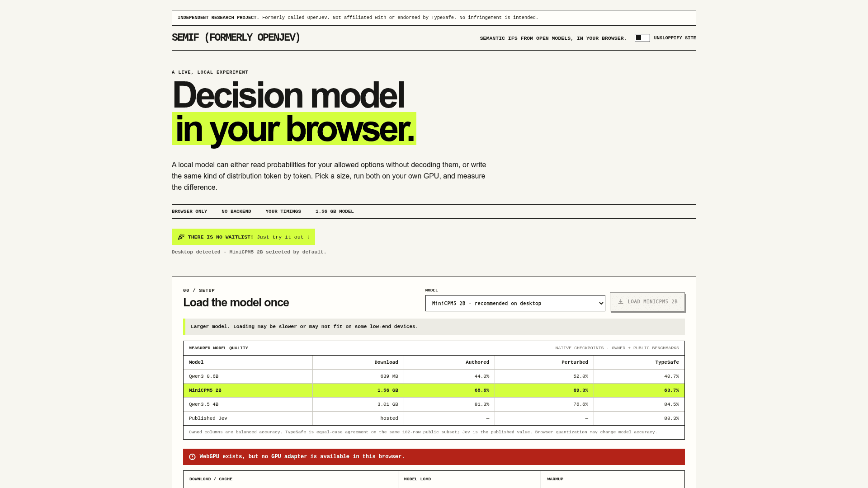Click the BROWSER ONLY label
The height and width of the screenshot is (488, 868).
tap(189, 211)
